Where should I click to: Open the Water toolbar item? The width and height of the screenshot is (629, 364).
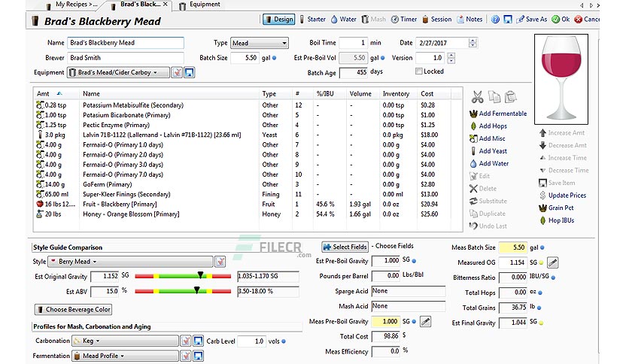[x=343, y=20]
